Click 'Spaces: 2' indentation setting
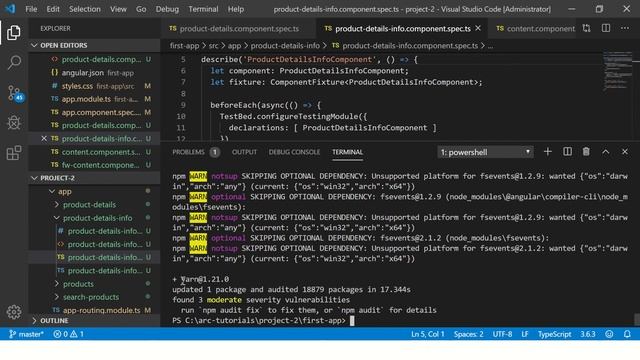The height and width of the screenshot is (360, 640). [x=468, y=334]
